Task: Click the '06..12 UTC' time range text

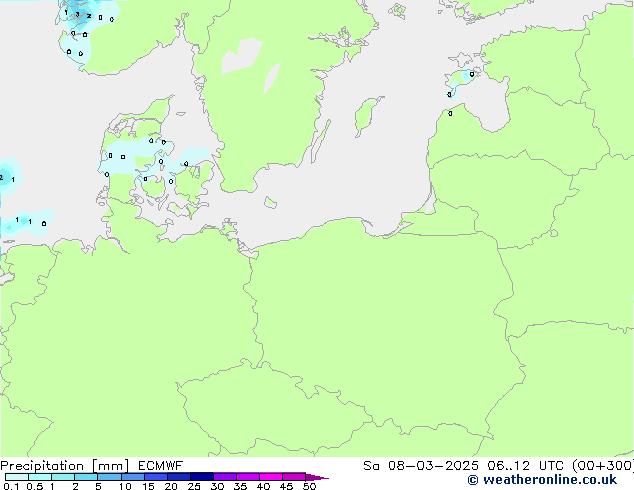Action: pyautogui.click(x=526, y=466)
